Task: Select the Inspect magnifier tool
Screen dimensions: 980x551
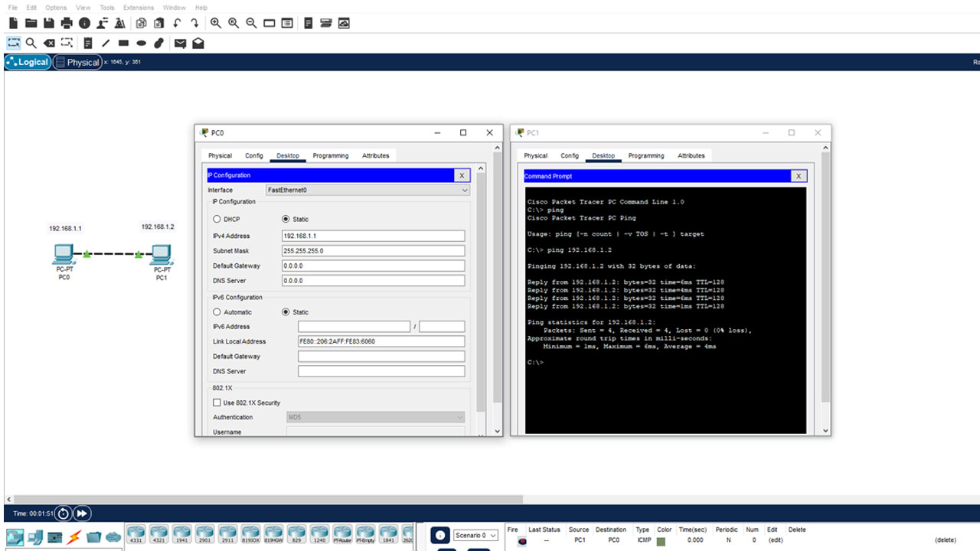Action: [x=31, y=43]
